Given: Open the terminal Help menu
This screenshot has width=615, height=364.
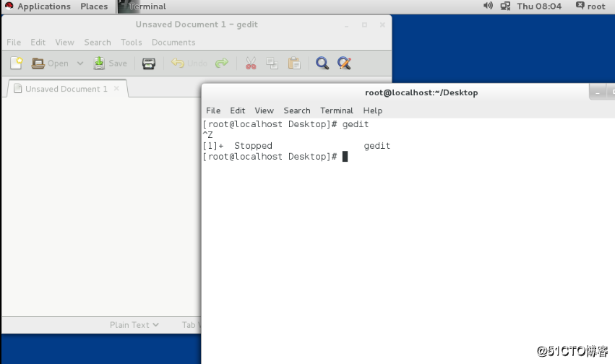Looking at the screenshot, I should click(373, 110).
